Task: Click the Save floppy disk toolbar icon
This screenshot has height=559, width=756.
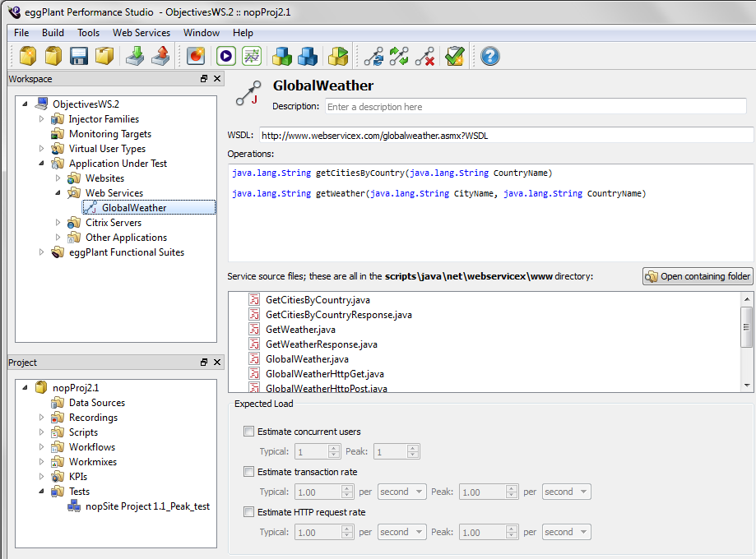Action: pyautogui.click(x=79, y=56)
